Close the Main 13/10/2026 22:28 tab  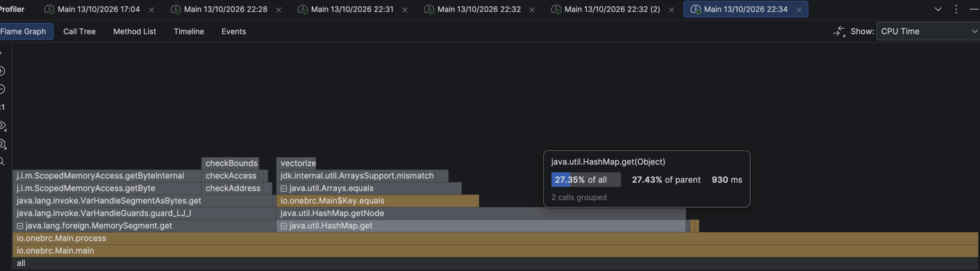coord(279,10)
